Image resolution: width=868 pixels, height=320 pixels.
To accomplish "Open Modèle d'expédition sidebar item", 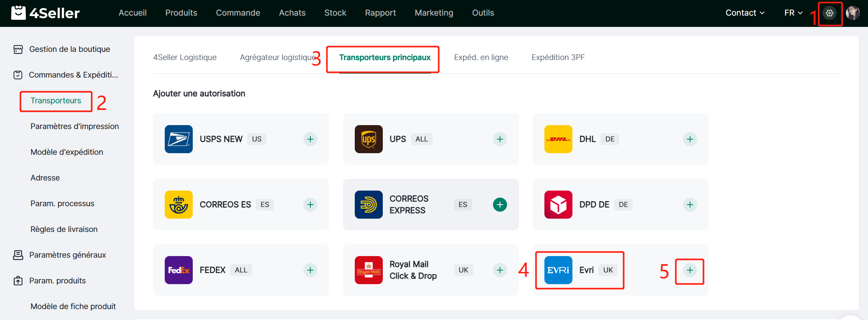I will coord(67,152).
